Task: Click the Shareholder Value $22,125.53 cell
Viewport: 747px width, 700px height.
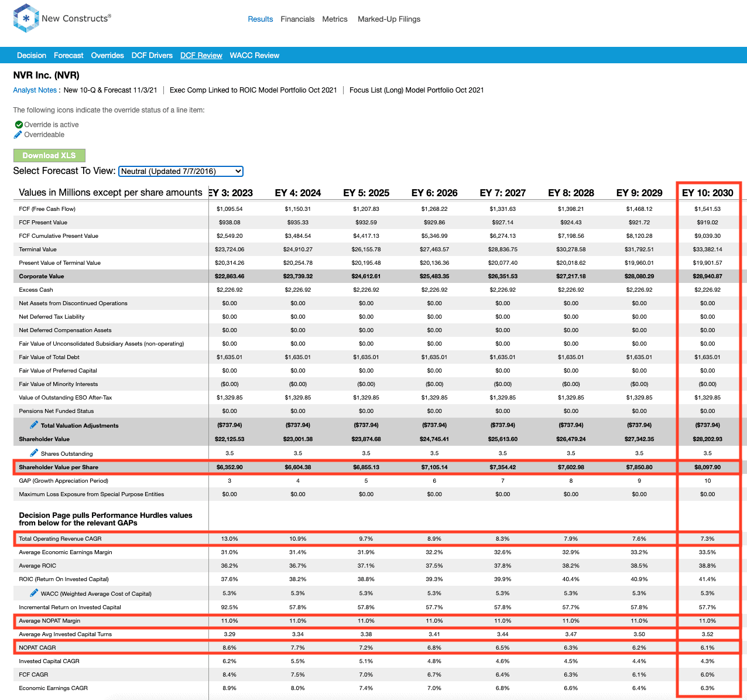Action: [x=229, y=439]
